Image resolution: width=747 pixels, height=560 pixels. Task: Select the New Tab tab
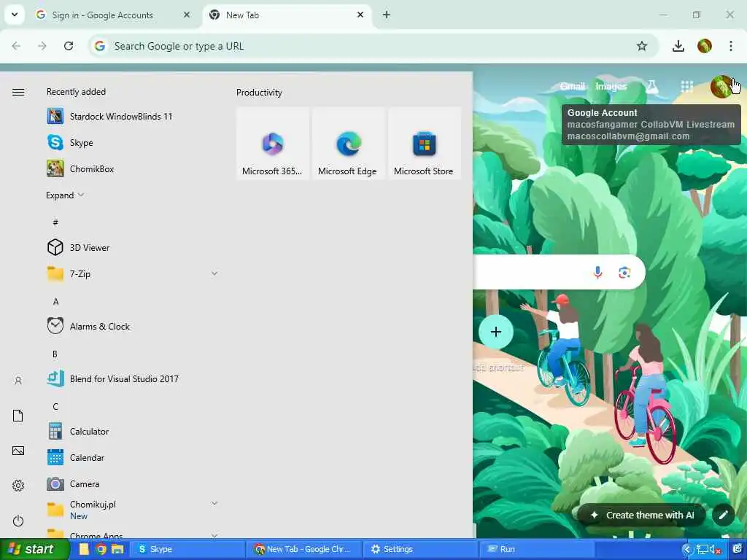(x=242, y=15)
